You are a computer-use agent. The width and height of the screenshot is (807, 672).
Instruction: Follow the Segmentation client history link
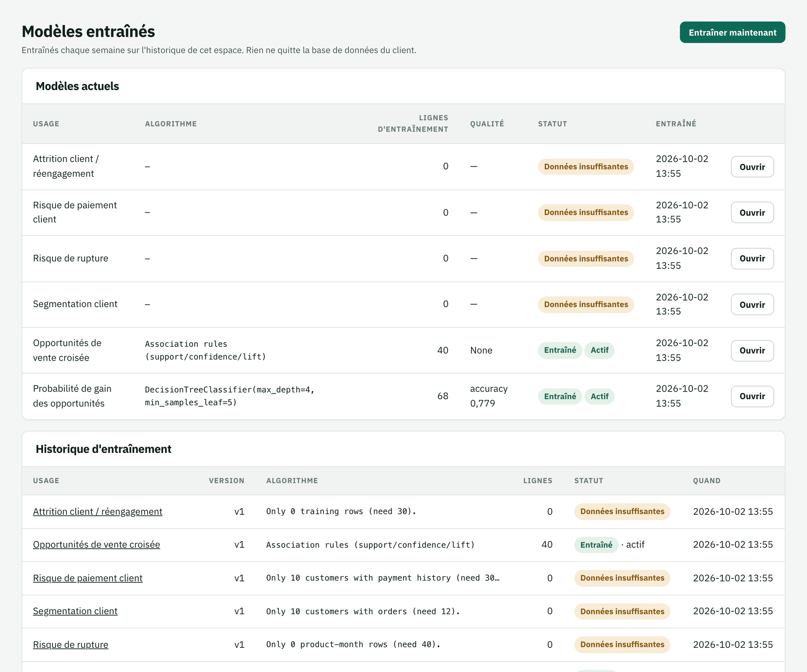pyautogui.click(x=75, y=611)
